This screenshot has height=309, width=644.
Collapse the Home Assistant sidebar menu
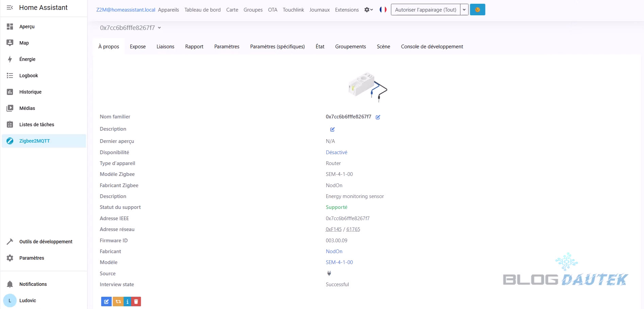pos(10,7)
